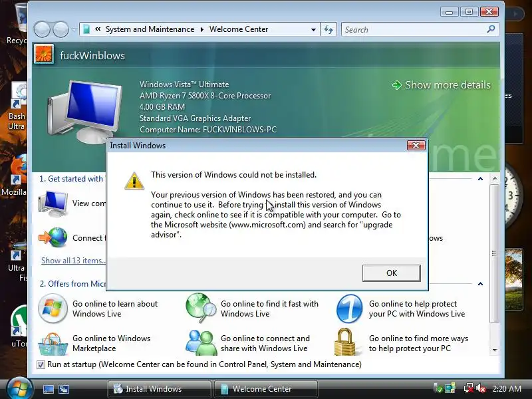
Task: Minimize the Welcome Center window
Action: (x=450, y=12)
